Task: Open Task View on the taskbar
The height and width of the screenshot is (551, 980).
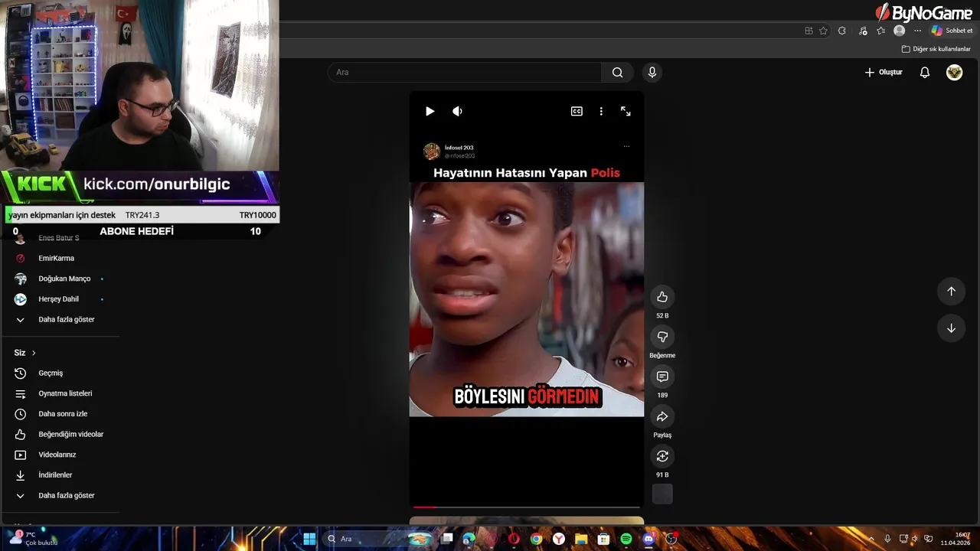Action: [447, 539]
